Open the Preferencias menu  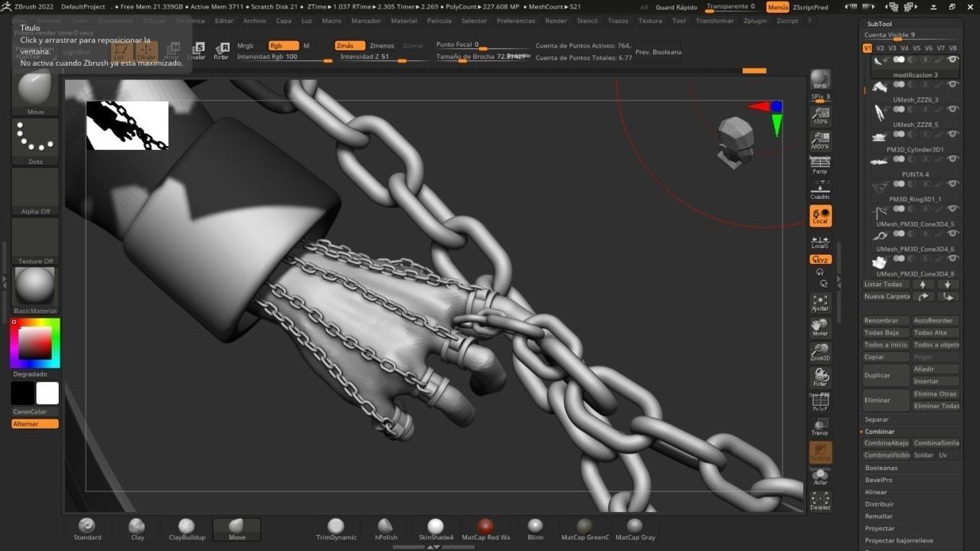516,21
